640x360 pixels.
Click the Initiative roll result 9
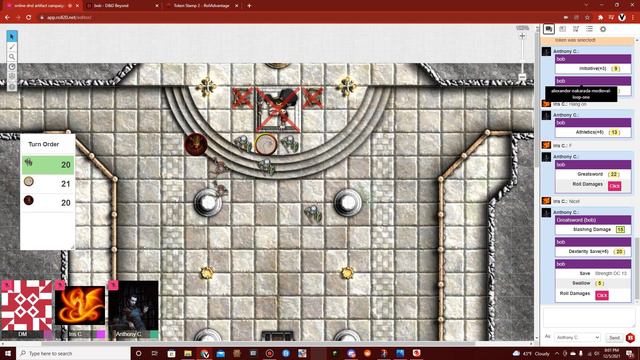pyautogui.click(x=616, y=69)
